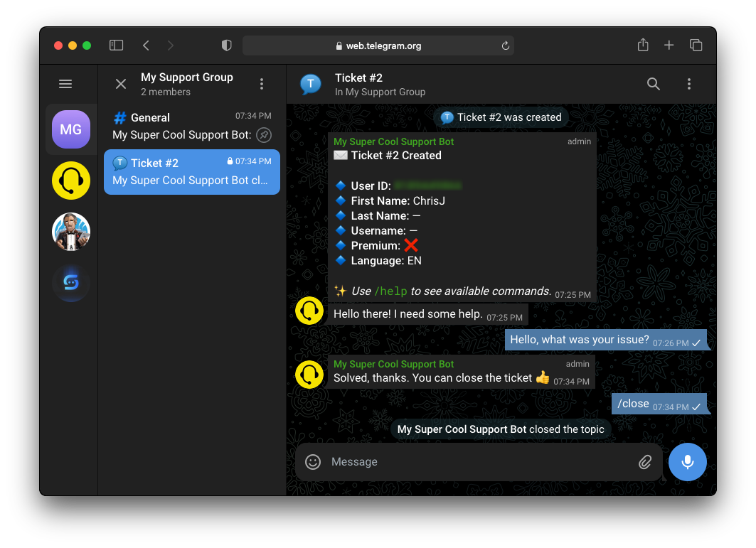Toggle the Safari sidebar icon

click(116, 45)
